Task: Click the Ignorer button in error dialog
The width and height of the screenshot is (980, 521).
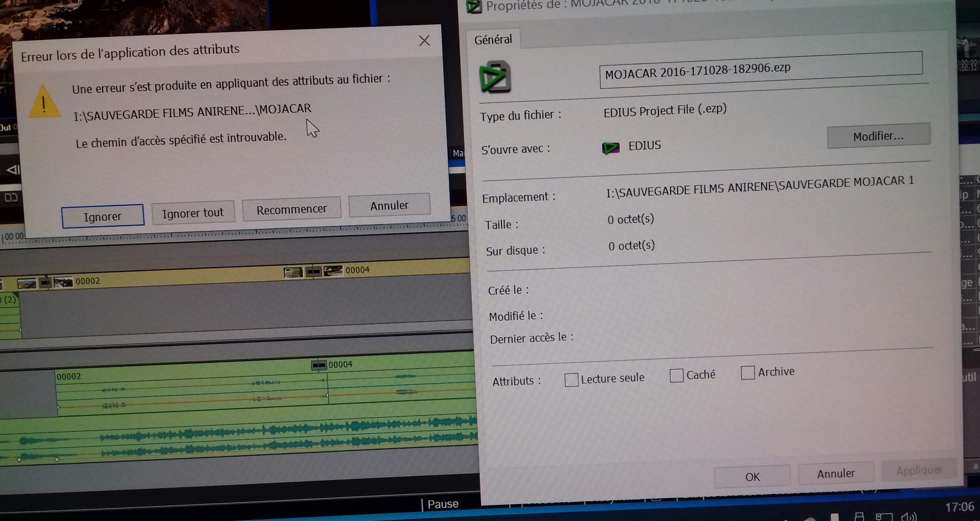Action: pyautogui.click(x=103, y=216)
